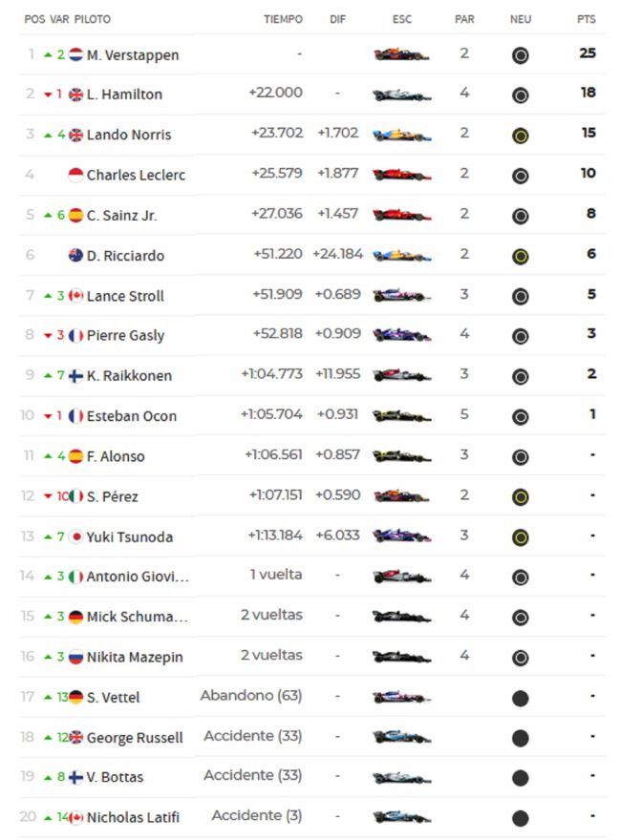Click L. Hamilton's Mercedes car icon

tap(401, 94)
